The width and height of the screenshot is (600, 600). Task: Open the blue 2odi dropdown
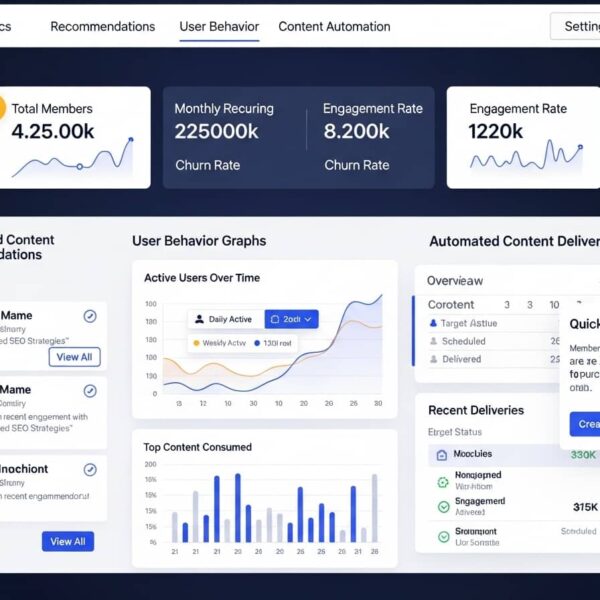tap(291, 319)
